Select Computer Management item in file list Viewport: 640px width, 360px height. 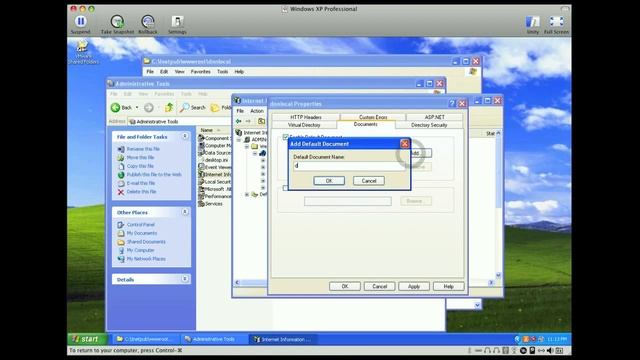pos(214,145)
